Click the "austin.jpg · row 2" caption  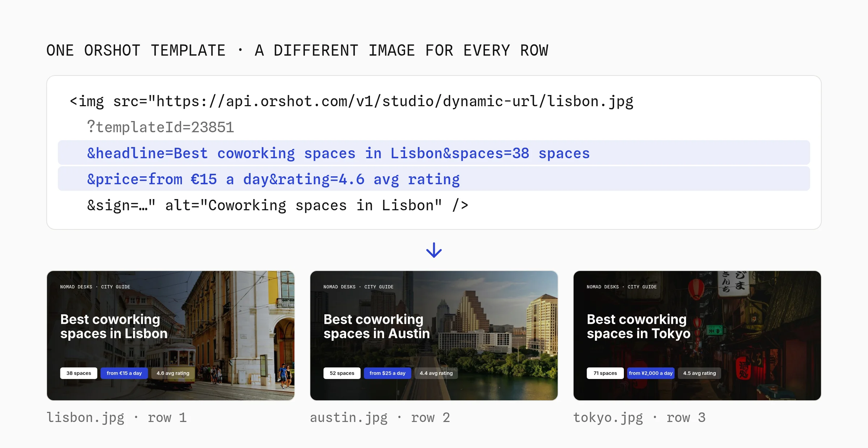(x=380, y=418)
